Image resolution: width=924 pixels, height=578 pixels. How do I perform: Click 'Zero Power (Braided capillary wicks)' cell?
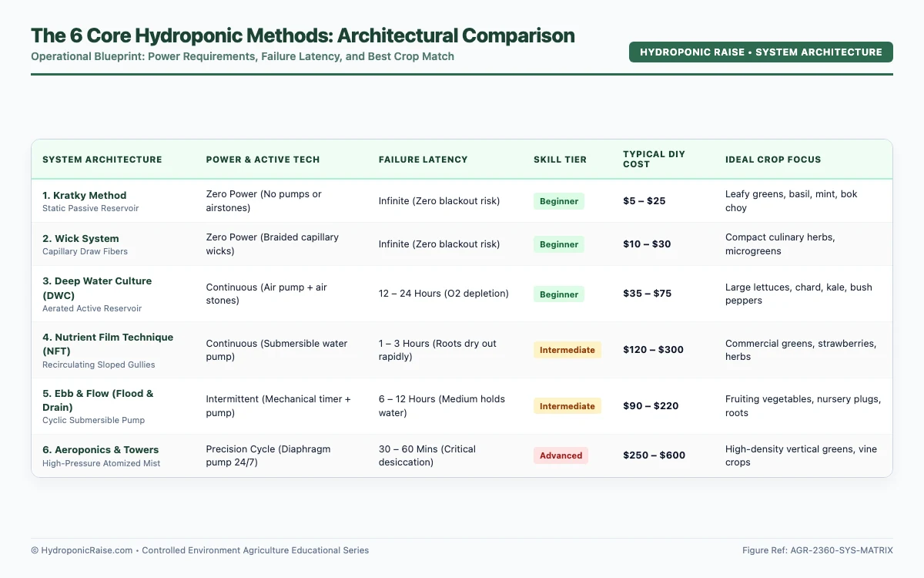(x=273, y=244)
